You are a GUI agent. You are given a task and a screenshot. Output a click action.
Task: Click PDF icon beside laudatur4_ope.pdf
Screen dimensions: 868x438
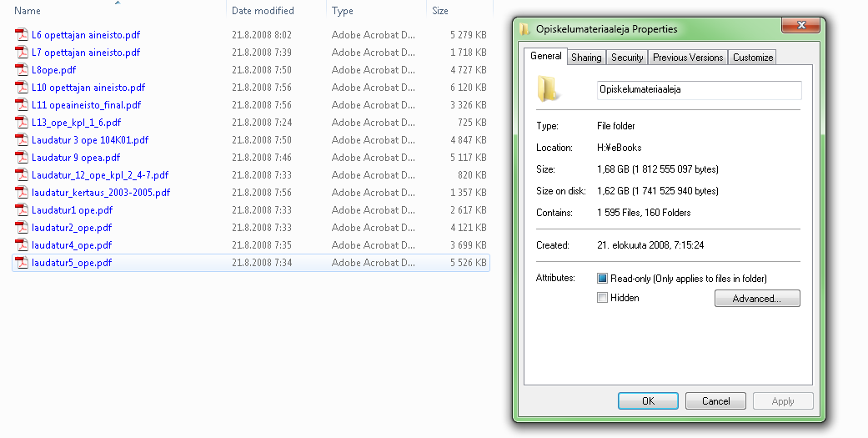(x=22, y=245)
